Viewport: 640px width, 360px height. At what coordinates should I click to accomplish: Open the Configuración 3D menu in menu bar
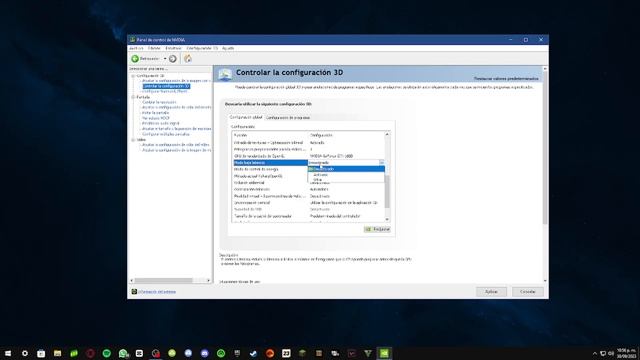point(202,48)
